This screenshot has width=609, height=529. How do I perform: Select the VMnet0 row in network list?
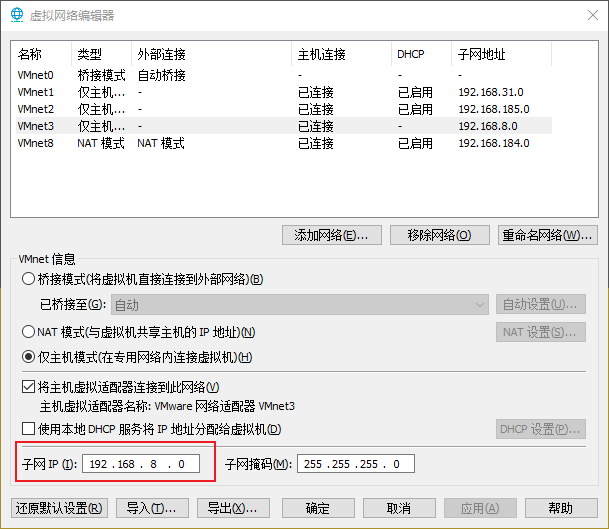pos(36,75)
